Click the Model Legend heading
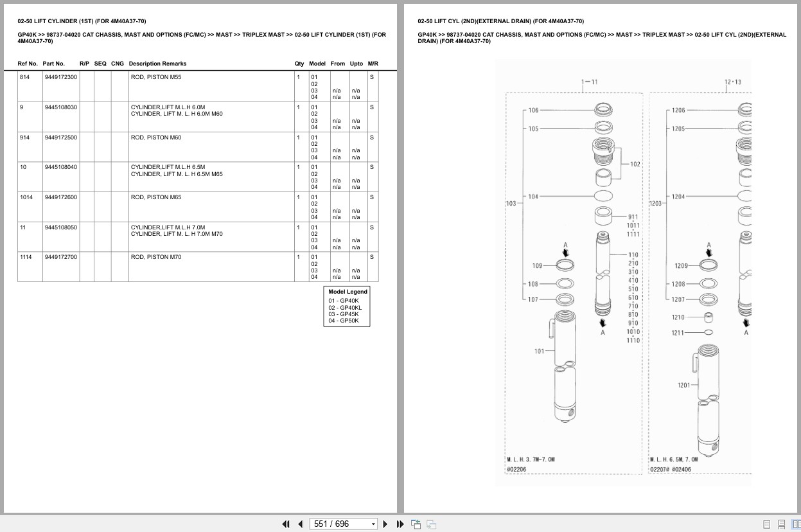The height and width of the screenshot is (532, 801). [348, 292]
